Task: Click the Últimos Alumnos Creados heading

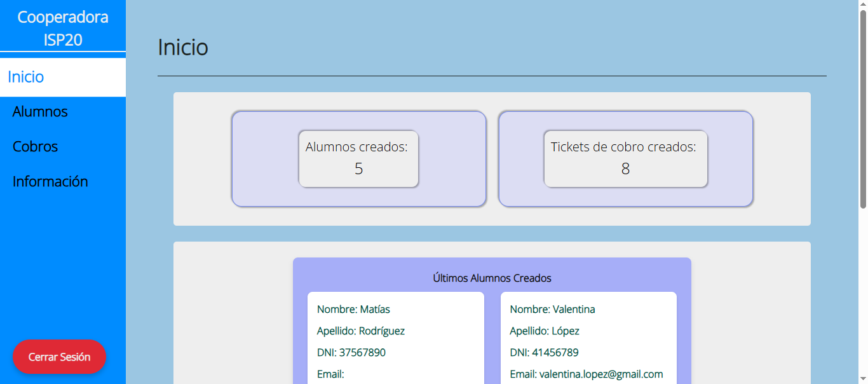Action: pos(492,278)
